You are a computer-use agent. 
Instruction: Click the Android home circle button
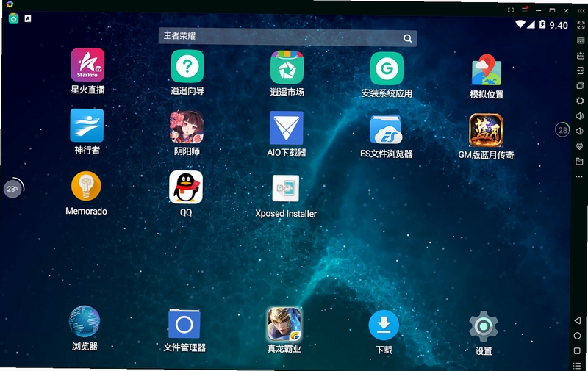tap(577, 336)
